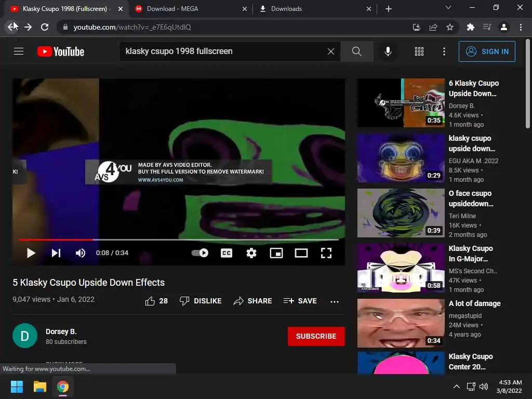Image resolution: width=532 pixels, height=399 pixels.
Task: Click the SAVE button
Action: coord(300,301)
